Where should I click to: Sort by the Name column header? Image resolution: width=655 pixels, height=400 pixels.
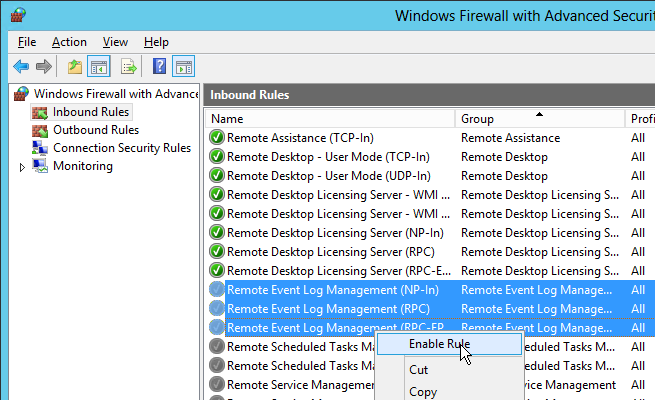coord(330,119)
